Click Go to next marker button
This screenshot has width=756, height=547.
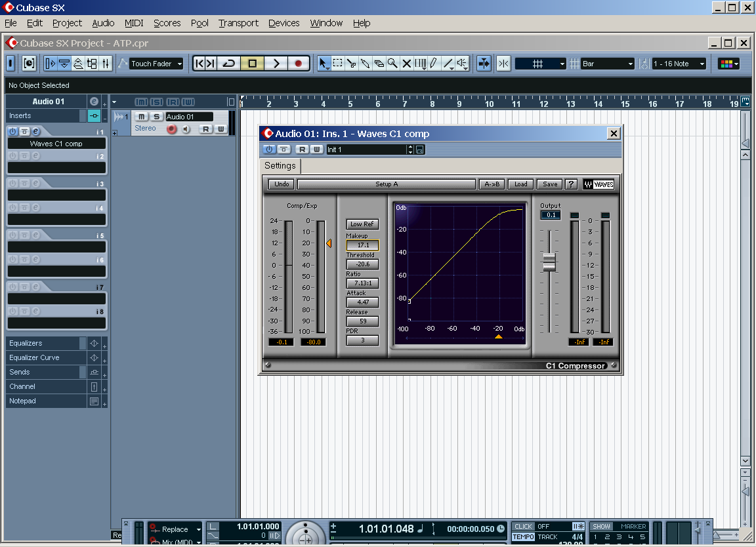tap(211, 64)
